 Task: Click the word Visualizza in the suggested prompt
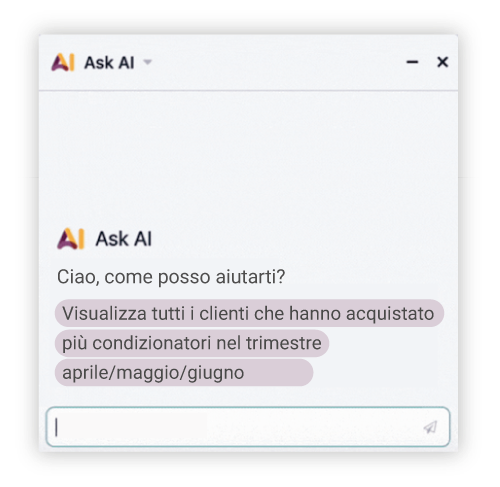[x=104, y=314]
